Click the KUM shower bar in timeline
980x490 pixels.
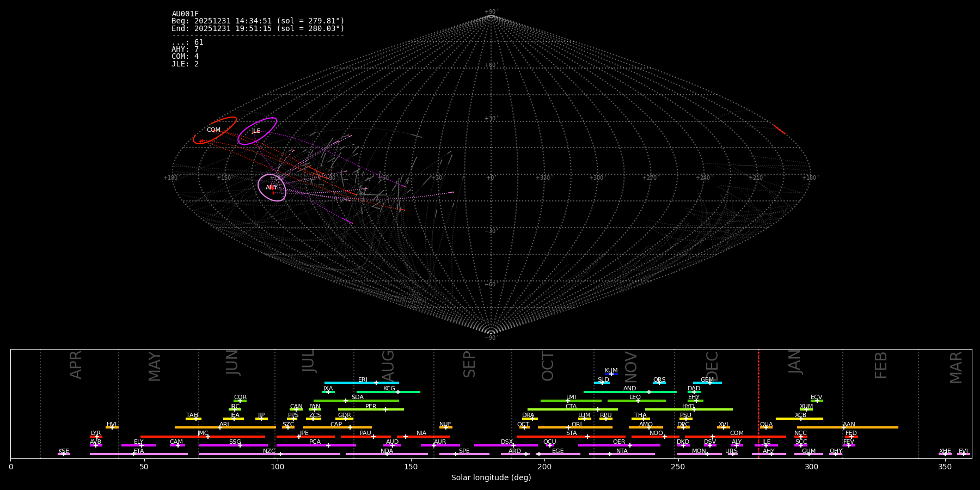(x=611, y=374)
